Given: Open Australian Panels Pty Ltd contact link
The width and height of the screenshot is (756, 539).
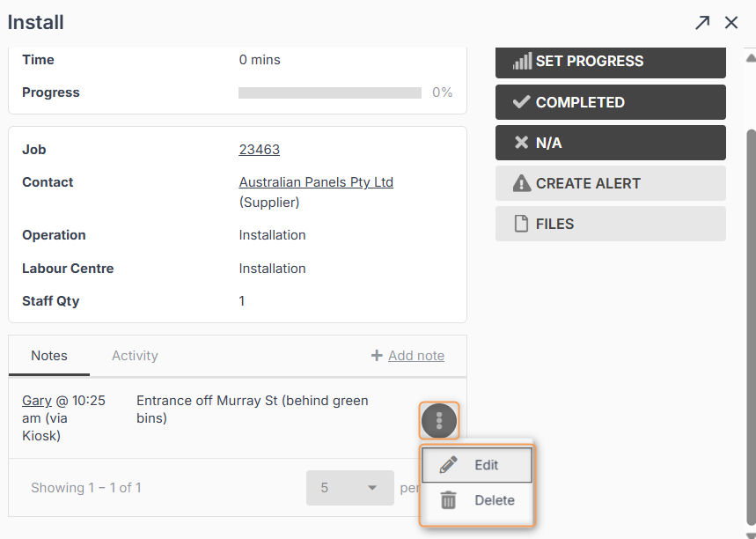Looking at the screenshot, I should pos(316,182).
